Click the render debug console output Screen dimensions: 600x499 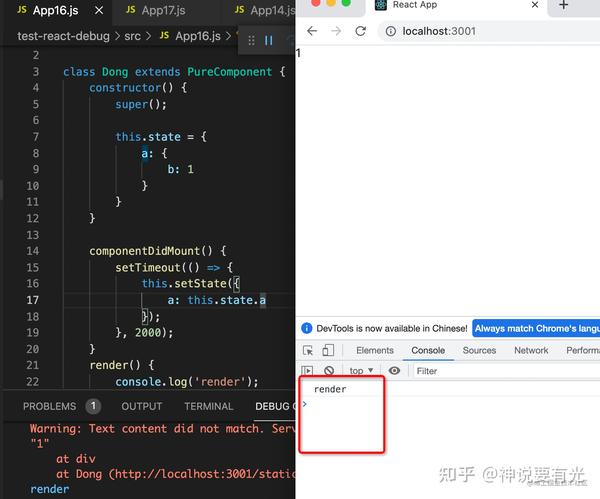pos(50,489)
